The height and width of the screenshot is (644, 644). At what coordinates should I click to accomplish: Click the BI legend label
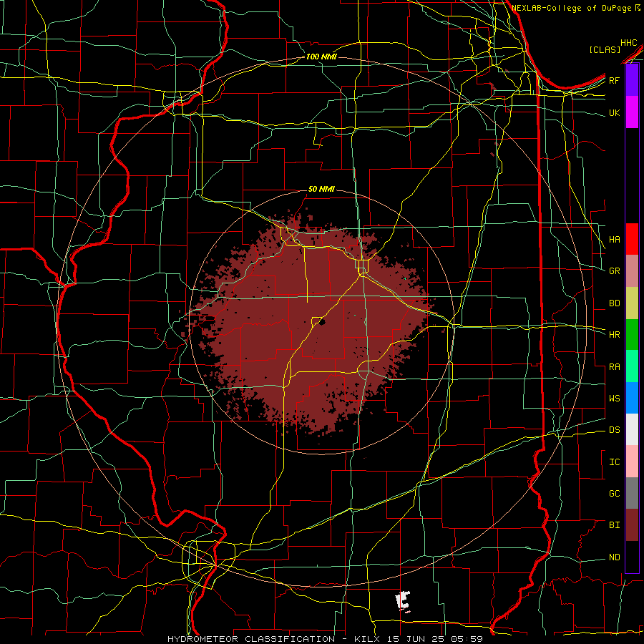tap(614, 525)
